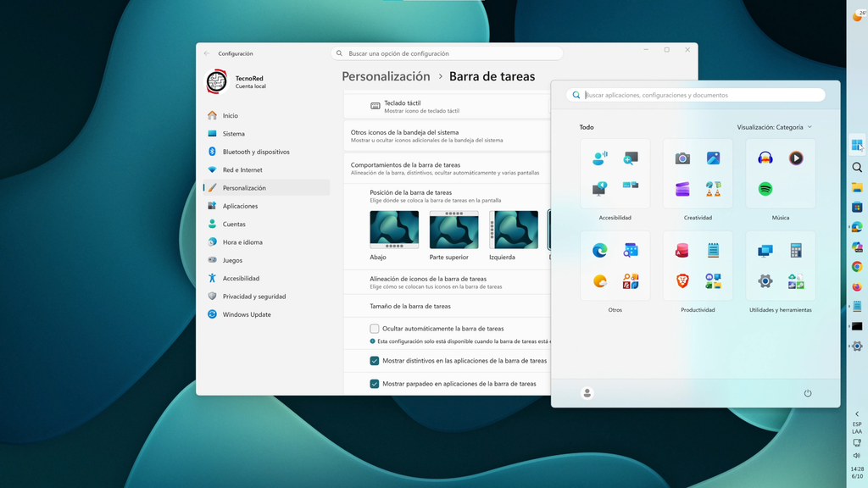
Task: Click the back arrow in Configuración window
Action: (x=207, y=53)
